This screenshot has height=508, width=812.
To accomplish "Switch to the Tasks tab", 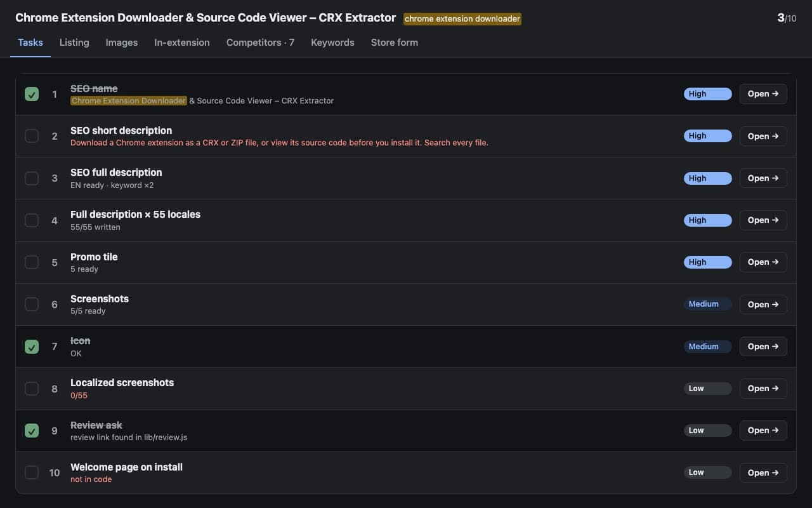I will pyautogui.click(x=30, y=43).
